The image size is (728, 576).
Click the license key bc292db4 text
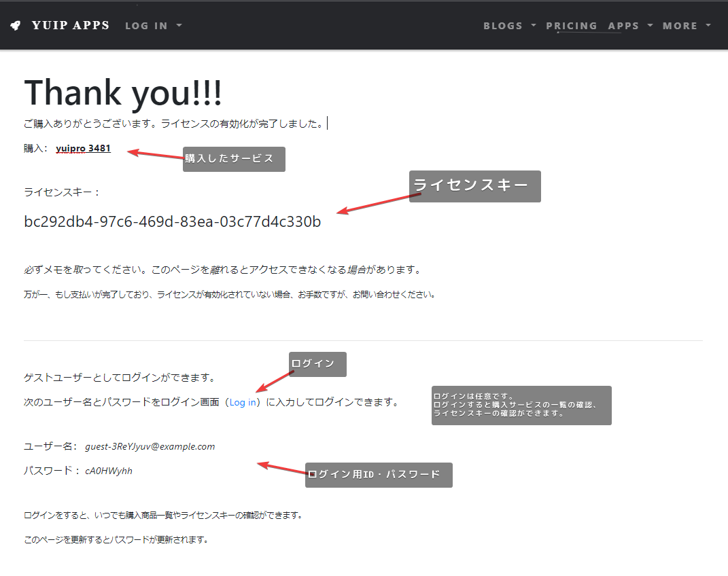click(x=172, y=221)
